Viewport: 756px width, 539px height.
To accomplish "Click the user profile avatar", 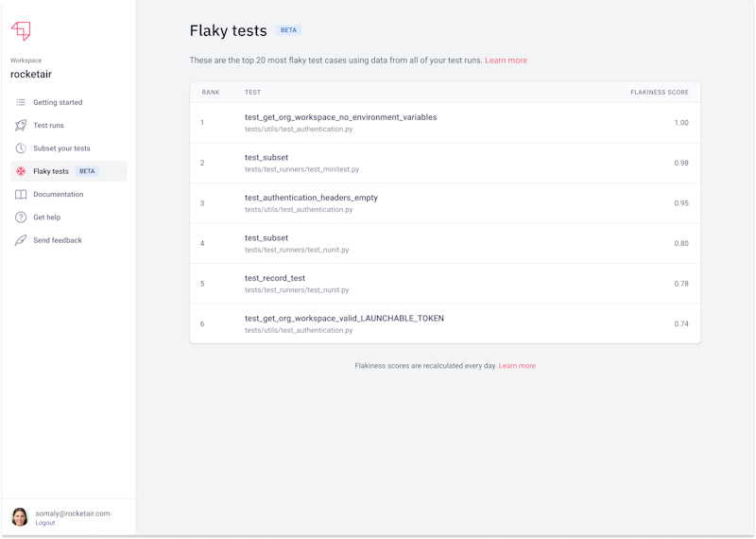I will tap(20, 516).
